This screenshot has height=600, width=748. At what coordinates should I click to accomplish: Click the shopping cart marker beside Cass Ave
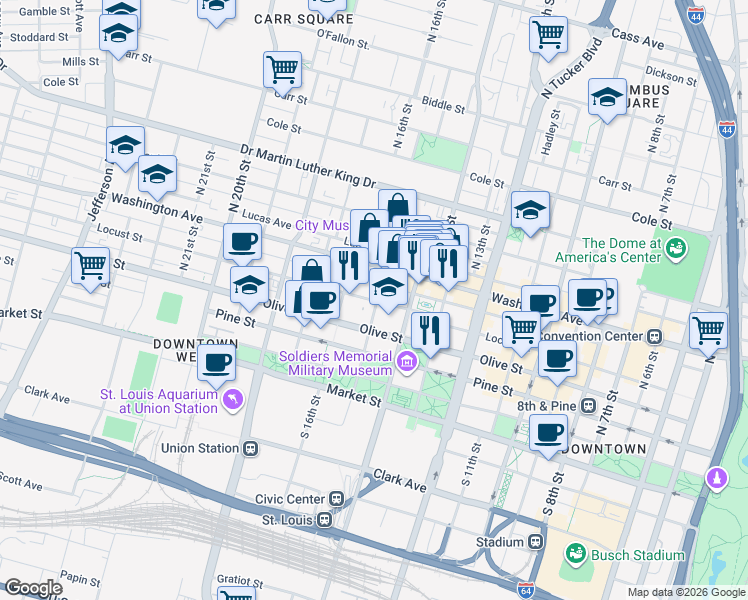(x=548, y=37)
